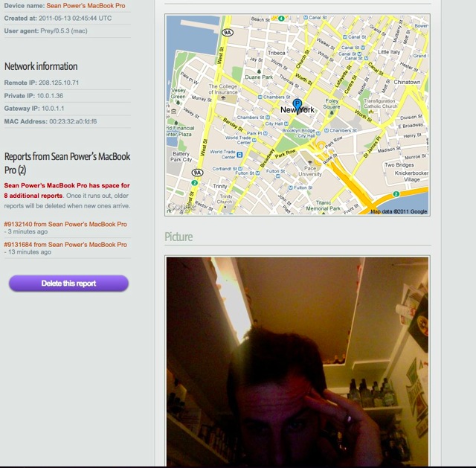Click the 9A route marker near the Tribeca pier

228,33
